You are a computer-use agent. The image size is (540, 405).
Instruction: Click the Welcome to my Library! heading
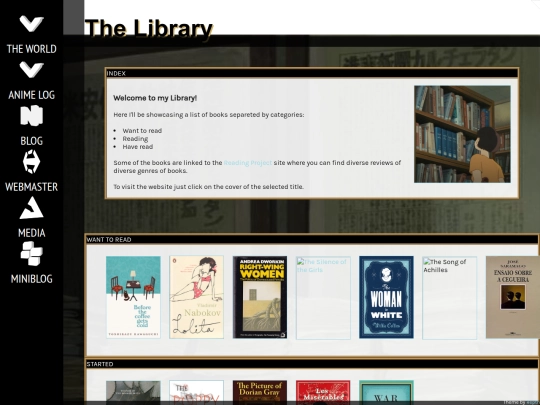155,98
